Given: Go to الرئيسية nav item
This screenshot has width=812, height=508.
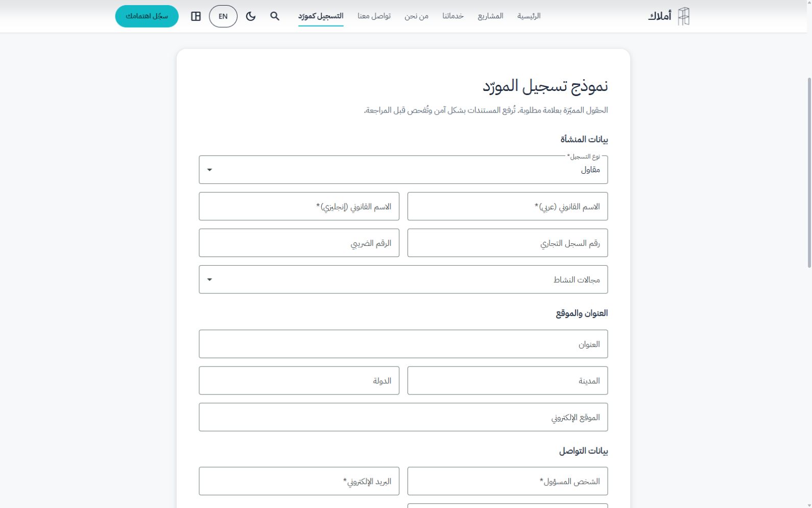Looking at the screenshot, I should click(529, 16).
